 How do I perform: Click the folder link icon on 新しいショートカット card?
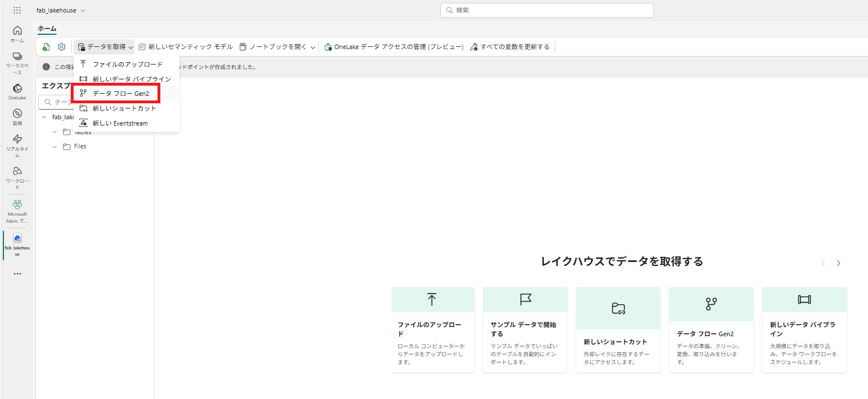pyautogui.click(x=618, y=309)
